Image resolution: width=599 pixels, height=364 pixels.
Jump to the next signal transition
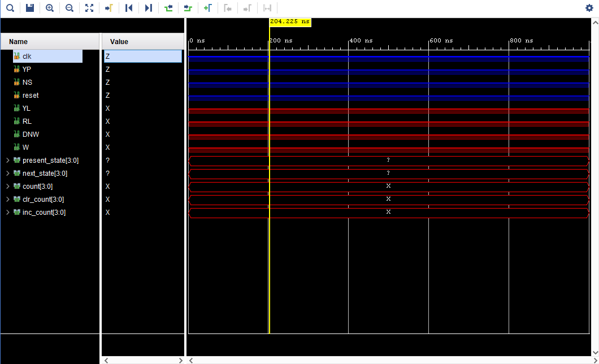[188, 8]
